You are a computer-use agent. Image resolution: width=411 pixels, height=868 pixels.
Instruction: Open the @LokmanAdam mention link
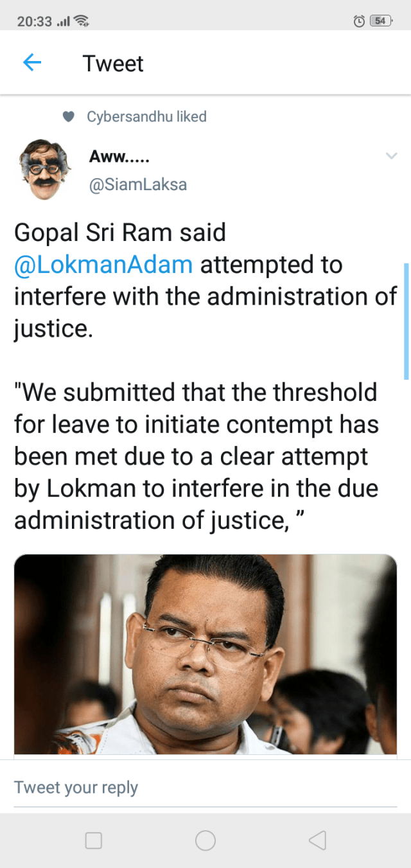[x=103, y=265]
